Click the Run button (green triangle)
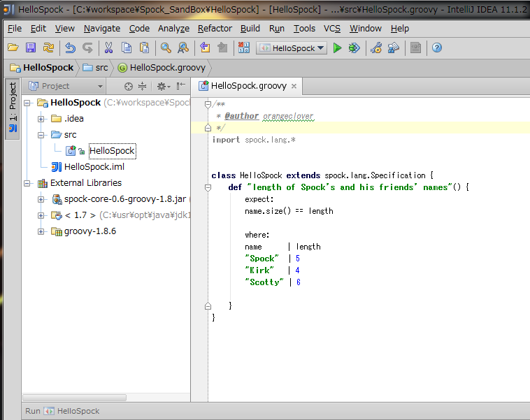 [x=337, y=48]
